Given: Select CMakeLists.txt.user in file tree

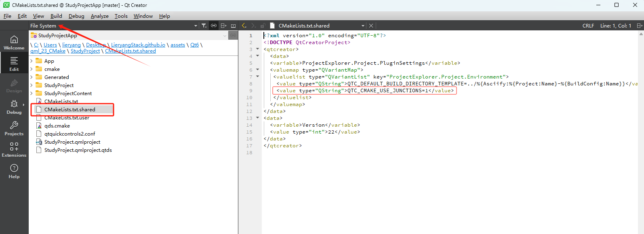Looking at the screenshot, I should tap(67, 118).
